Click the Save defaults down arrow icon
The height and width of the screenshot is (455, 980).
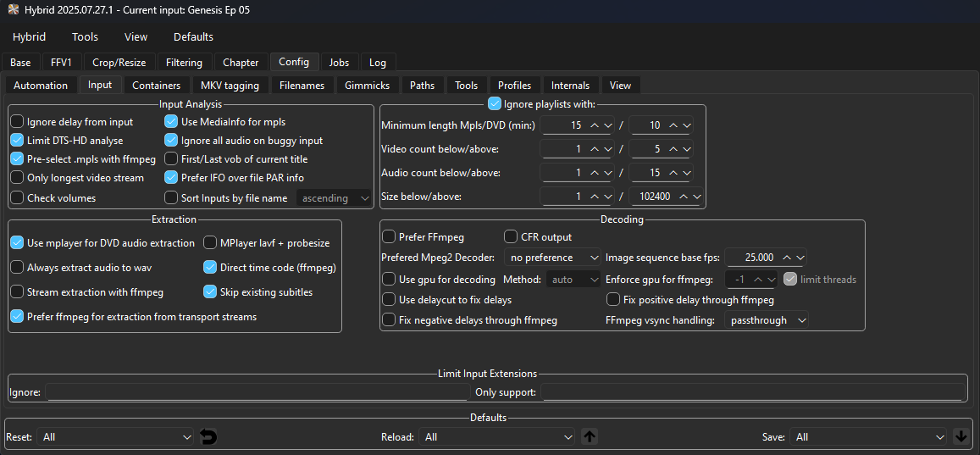point(961,437)
